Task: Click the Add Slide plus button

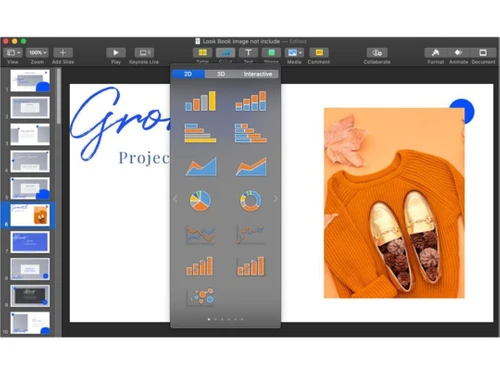Action: 63,53
